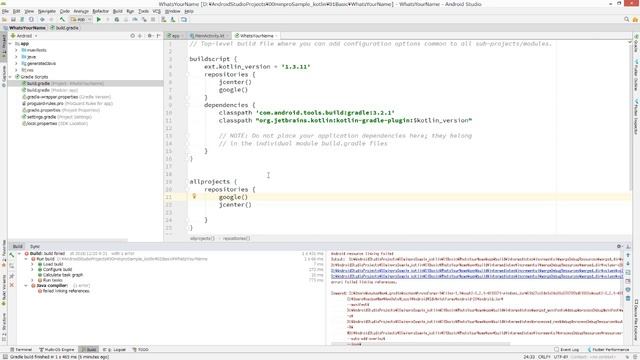Collapse the Java compiler node

[x=26, y=286]
